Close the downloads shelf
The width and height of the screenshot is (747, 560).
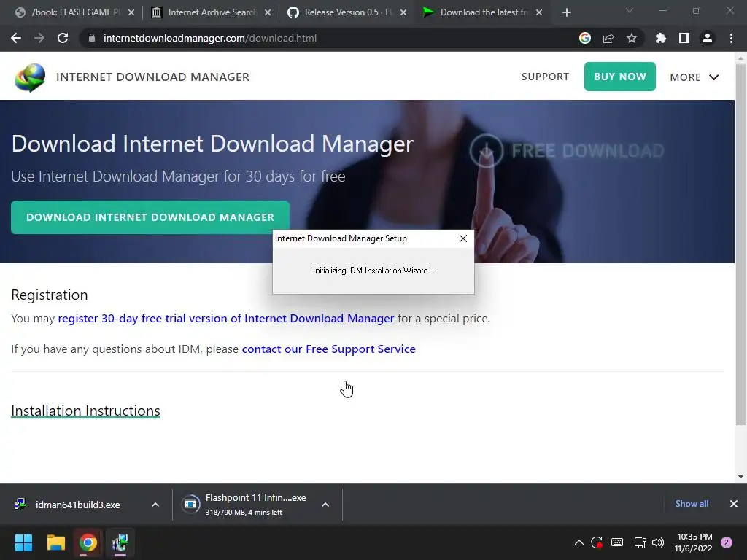734,504
